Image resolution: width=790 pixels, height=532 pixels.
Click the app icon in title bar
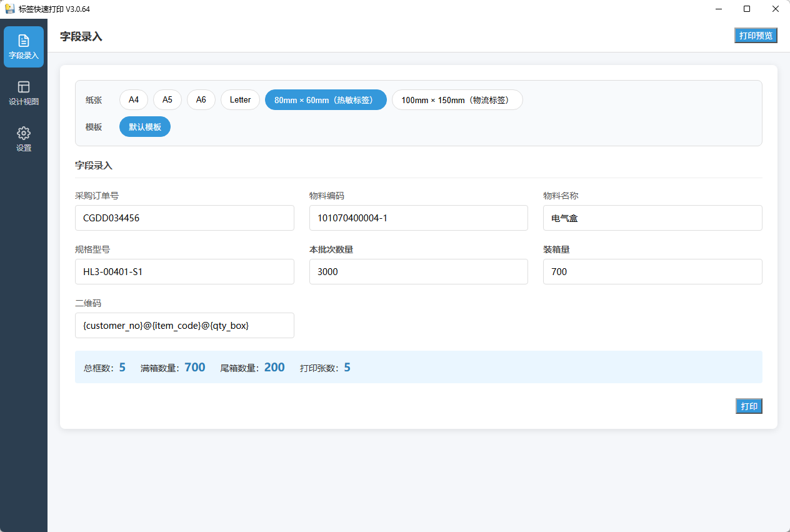click(x=10, y=9)
